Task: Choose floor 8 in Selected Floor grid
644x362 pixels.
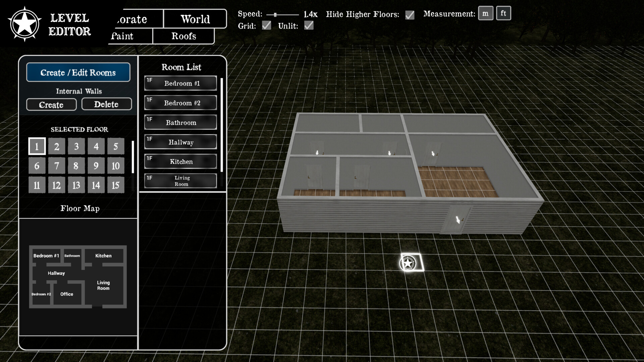Action: tap(76, 166)
